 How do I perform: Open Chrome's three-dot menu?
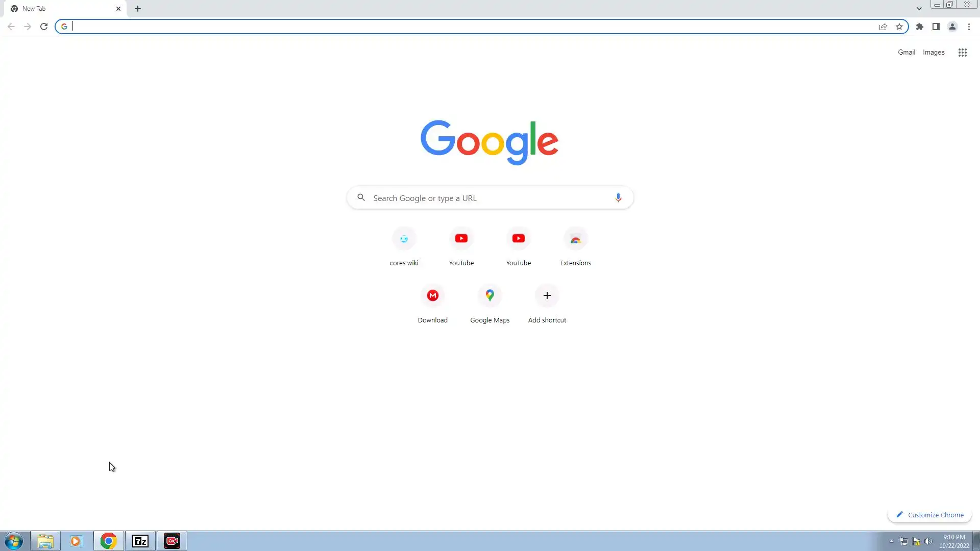click(969, 27)
